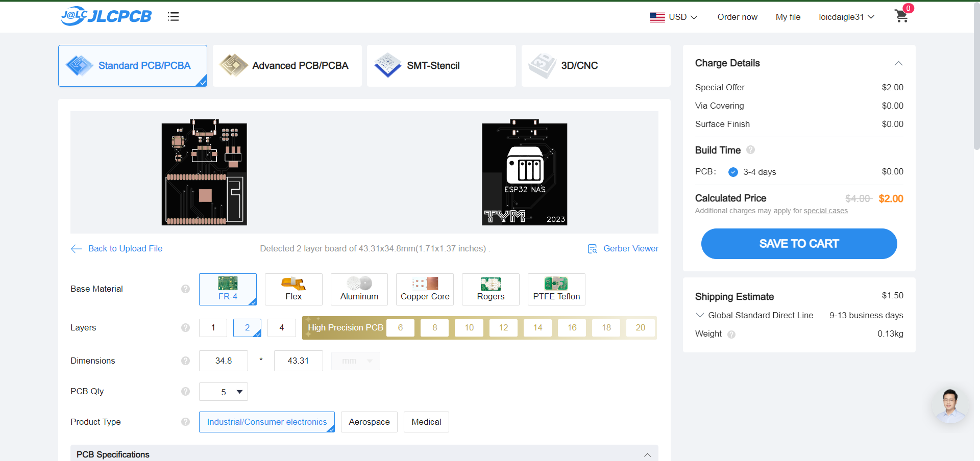Click the 3D/CNC icon
This screenshot has width=980, height=461.
click(x=542, y=65)
